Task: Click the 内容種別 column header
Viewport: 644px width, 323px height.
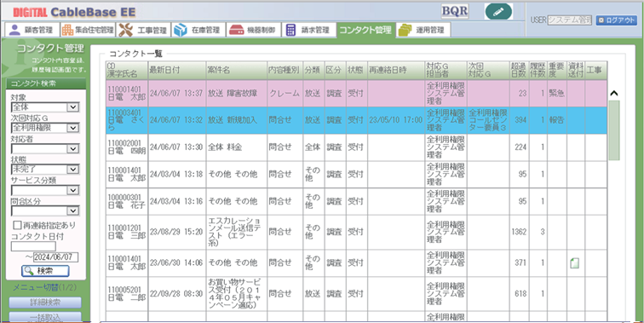Action: click(285, 70)
